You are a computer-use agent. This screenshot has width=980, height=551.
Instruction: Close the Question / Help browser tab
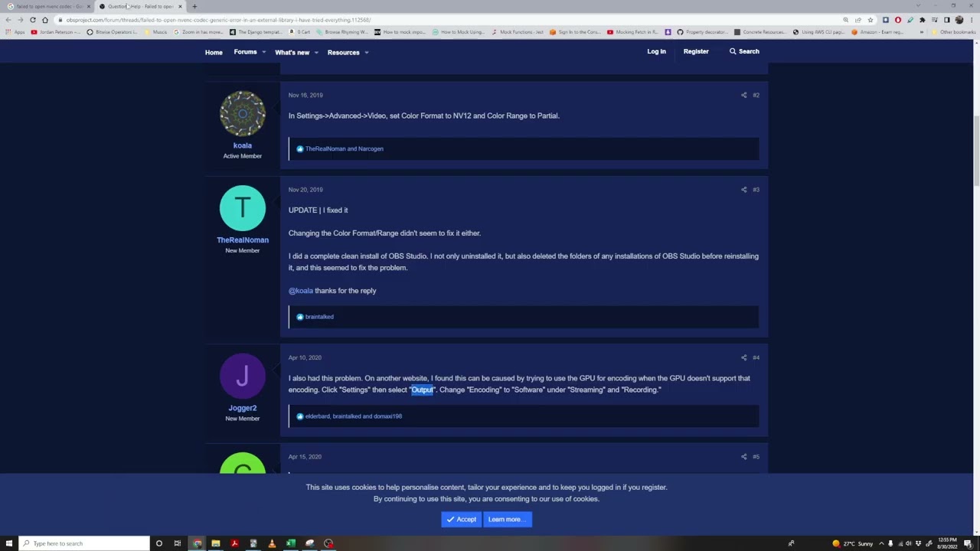(180, 6)
